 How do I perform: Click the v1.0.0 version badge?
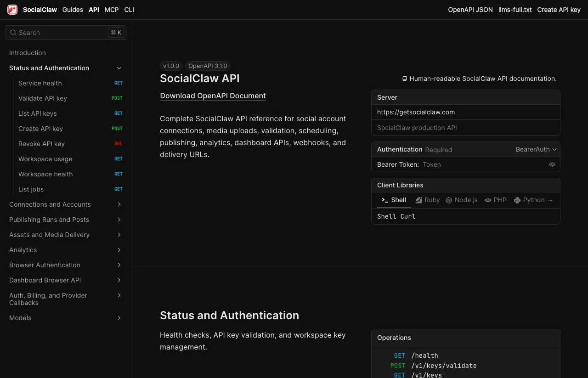171,66
